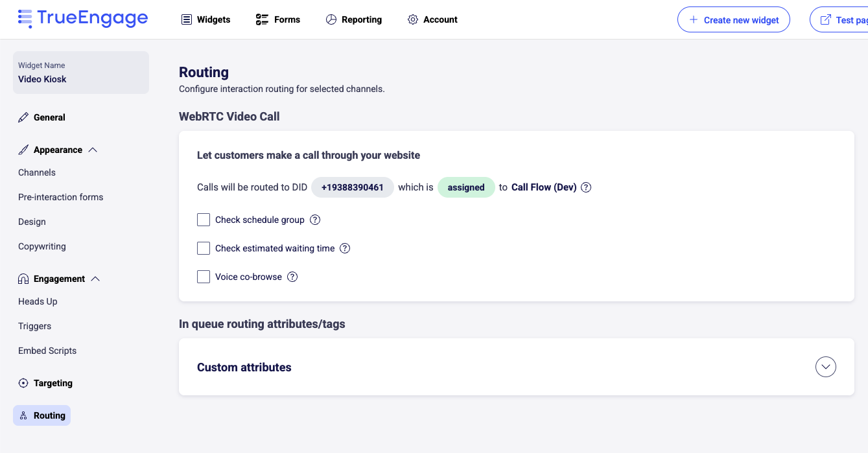Click Create new widget button
Image resolution: width=868 pixels, height=453 pixels.
[733, 19]
